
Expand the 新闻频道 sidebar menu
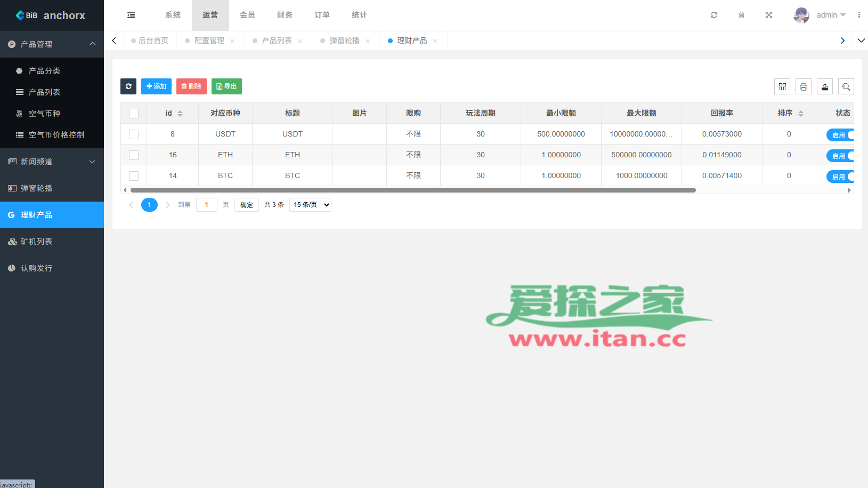(x=52, y=162)
